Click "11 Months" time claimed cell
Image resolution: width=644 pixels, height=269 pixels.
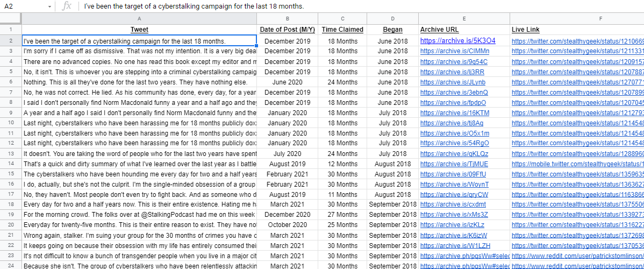pos(342,195)
